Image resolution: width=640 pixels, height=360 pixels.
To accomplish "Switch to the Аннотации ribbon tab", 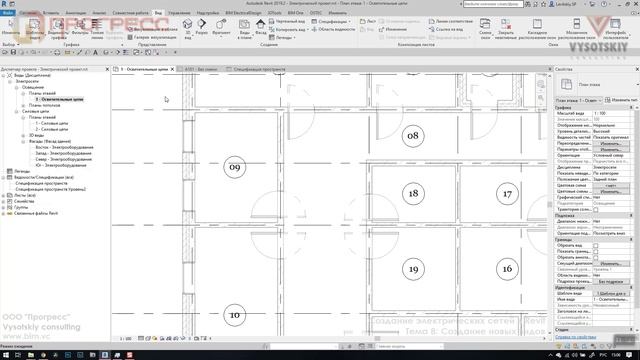I will (x=76, y=13).
